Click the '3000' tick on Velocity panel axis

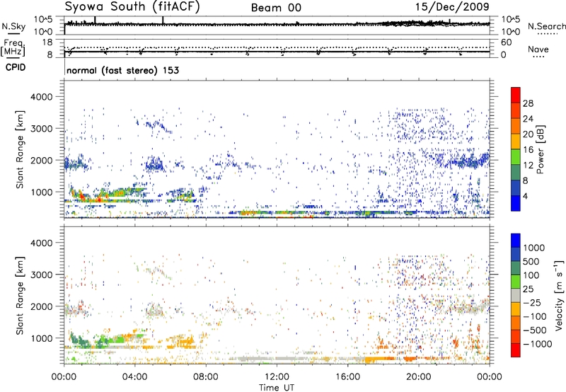41,275
